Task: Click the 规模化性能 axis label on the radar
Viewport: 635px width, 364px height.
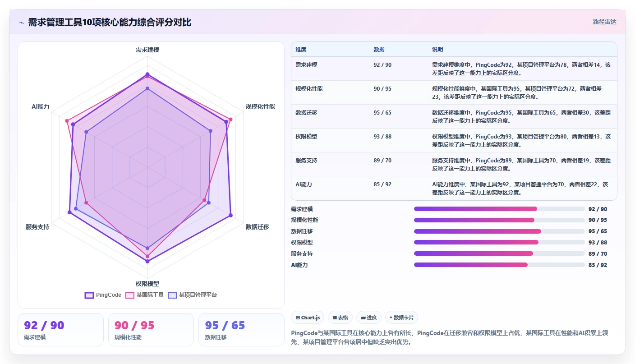Action: pos(260,106)
